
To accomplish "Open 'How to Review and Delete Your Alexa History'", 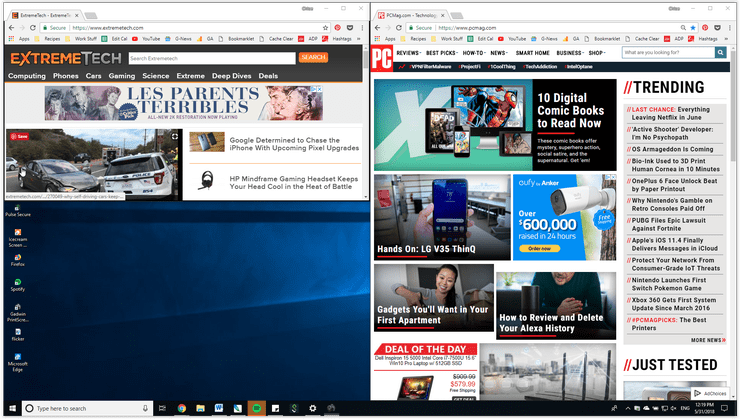I will (556, 305).
